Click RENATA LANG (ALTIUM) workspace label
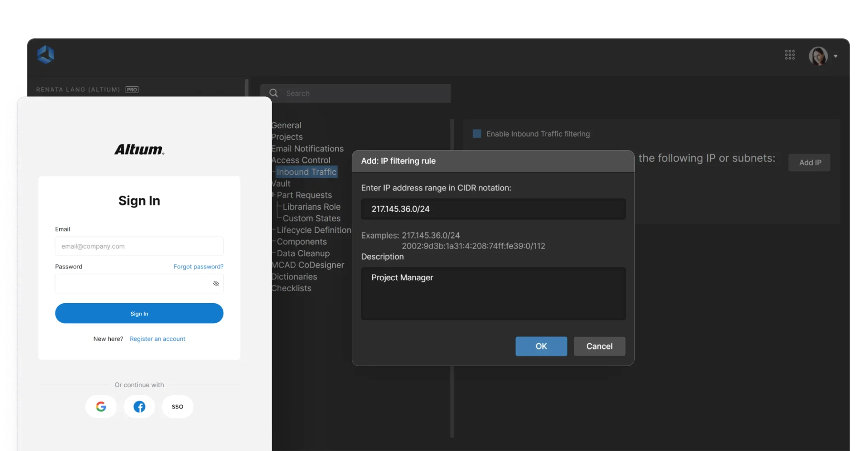868x451 pixels. [78, 89]
